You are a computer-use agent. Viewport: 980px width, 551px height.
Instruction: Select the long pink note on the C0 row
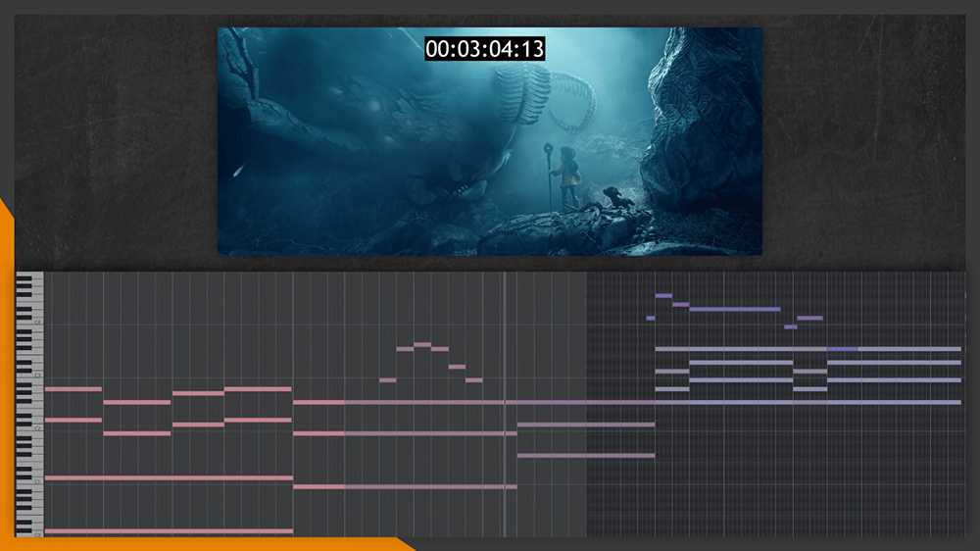point(169,531)
